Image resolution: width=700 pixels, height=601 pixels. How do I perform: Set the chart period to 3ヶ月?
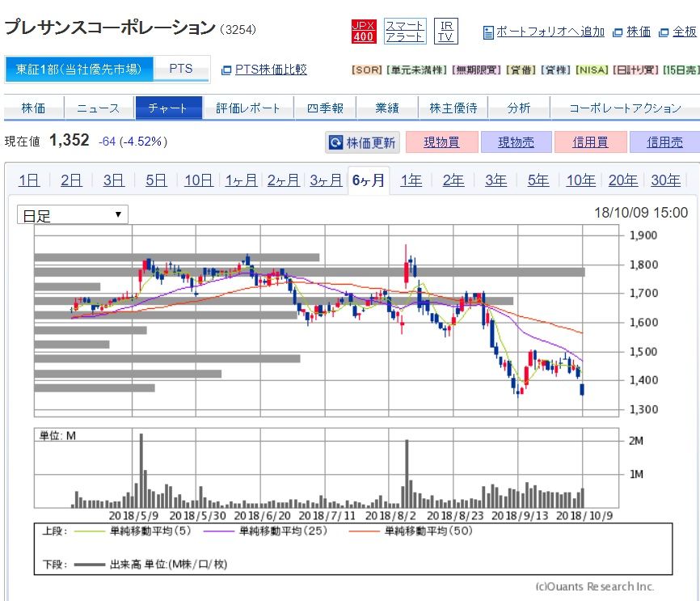coord(326,180)
